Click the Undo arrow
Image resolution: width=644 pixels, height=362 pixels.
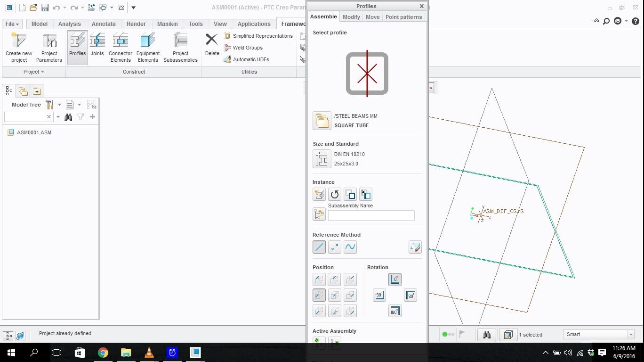tap(56, 8)
